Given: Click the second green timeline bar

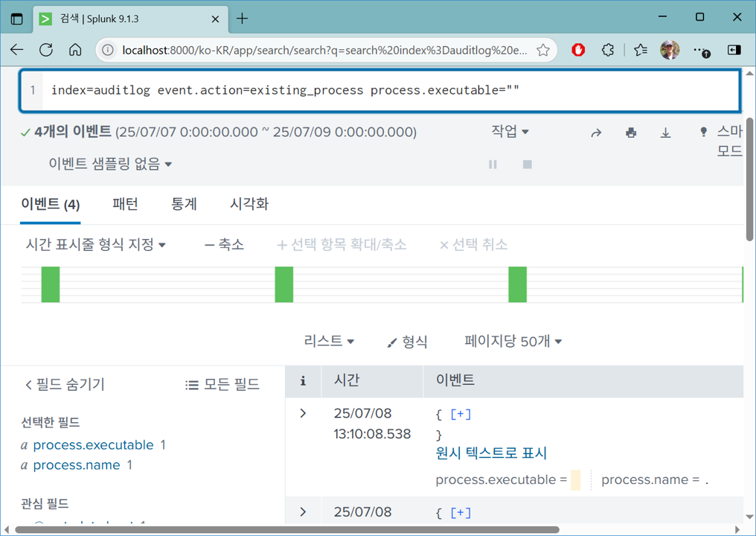Looking at the screenshot, I should point(284,284).
